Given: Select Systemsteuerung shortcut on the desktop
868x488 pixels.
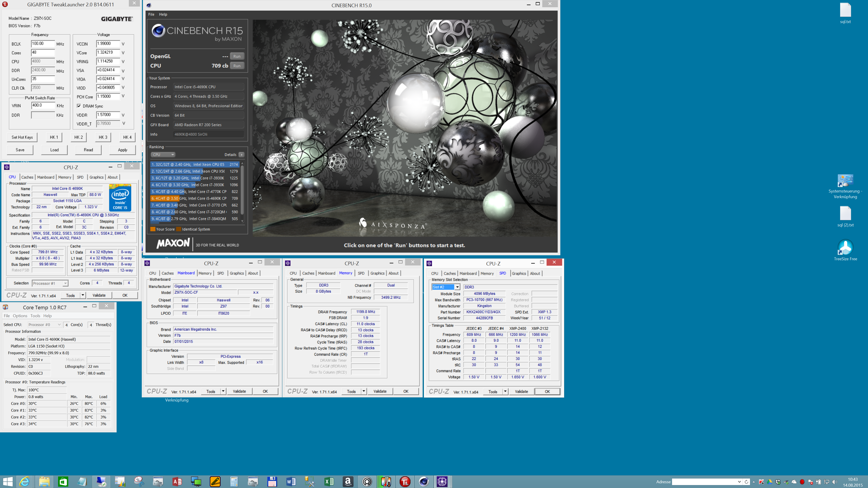Looking at the screenshot, I should point(845,186).
